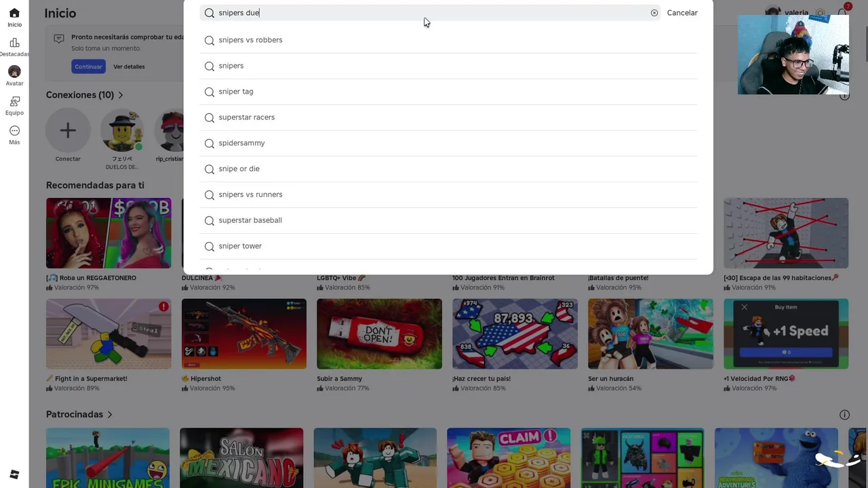The image size is (868, 488).
Task: Open Destacadas charts icon in sidebar
Action: 14,43
